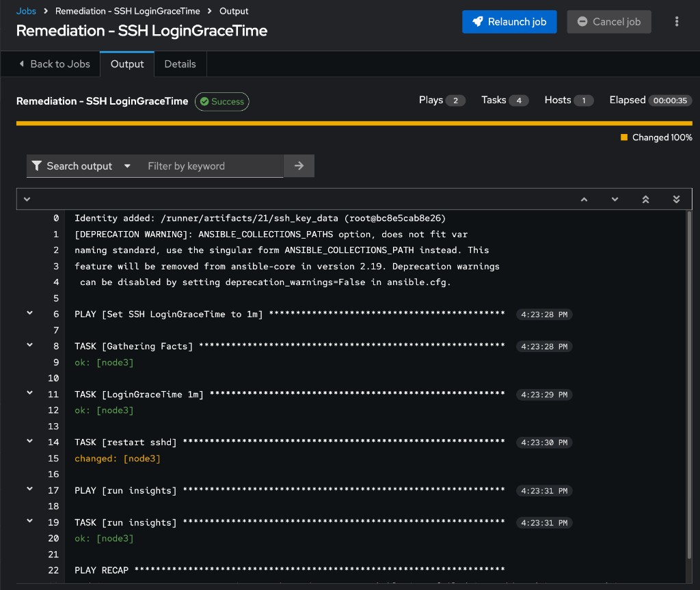The height and width of the screenshot is (590, 700).
Task: Click the 'ok: [node3]' line under LoginGraceTime 1m
Action: [104, 410]
